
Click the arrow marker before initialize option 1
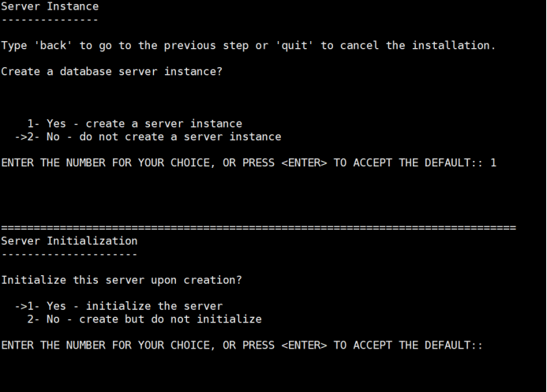(21, 306)
